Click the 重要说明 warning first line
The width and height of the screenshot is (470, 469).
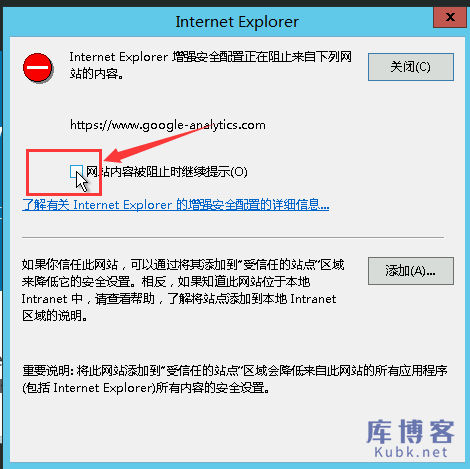(235, 371)
